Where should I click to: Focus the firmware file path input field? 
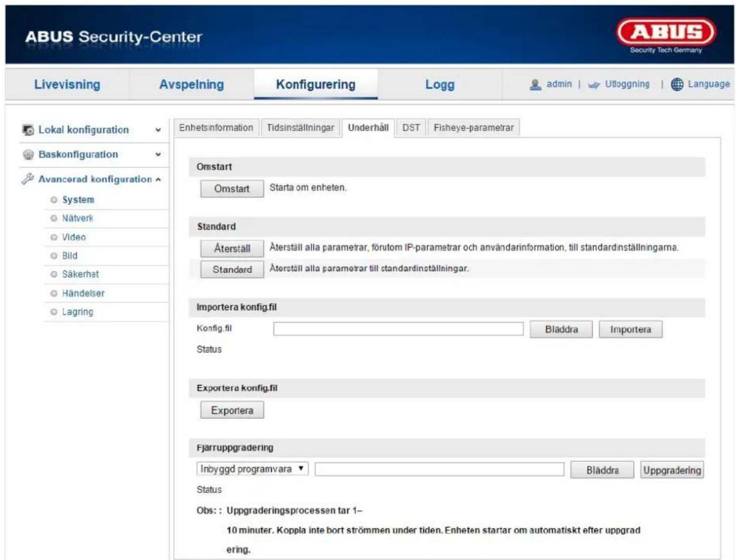(439, 469)
